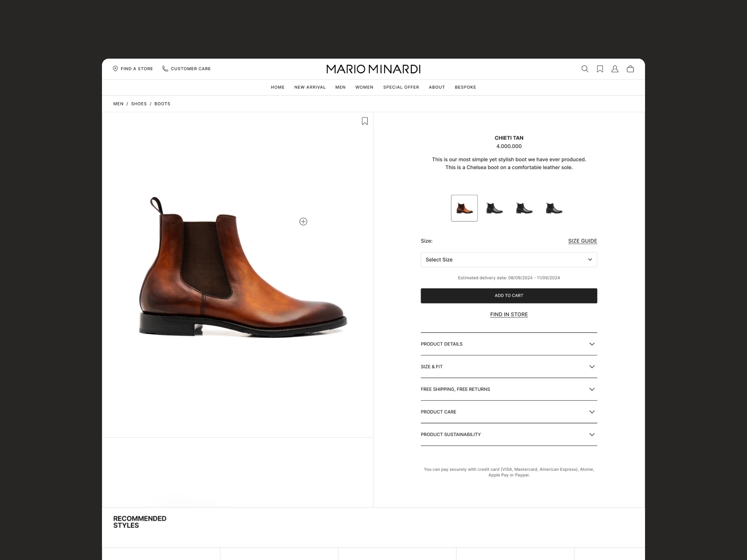This screenshot has height=560, width=747.
Task: Click the Customer Care phone icon
Action: [x=165, y=69]
